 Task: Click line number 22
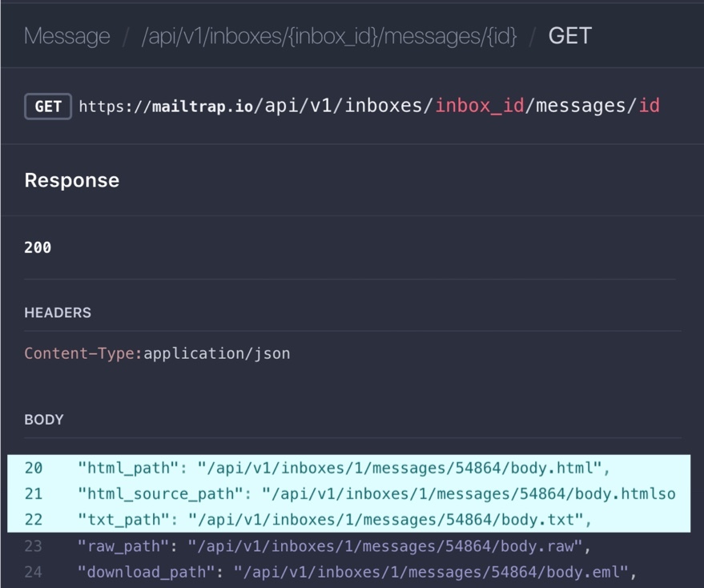[x=34, y=520]
